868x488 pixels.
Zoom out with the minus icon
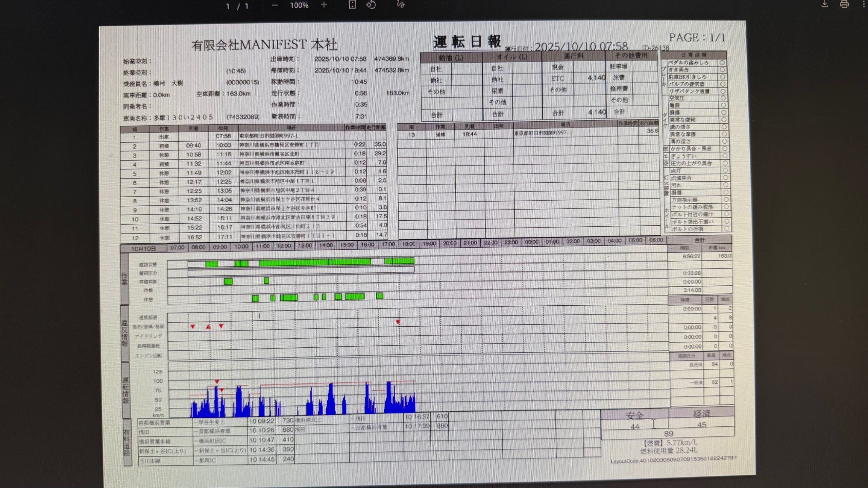(x=275, y=5)
